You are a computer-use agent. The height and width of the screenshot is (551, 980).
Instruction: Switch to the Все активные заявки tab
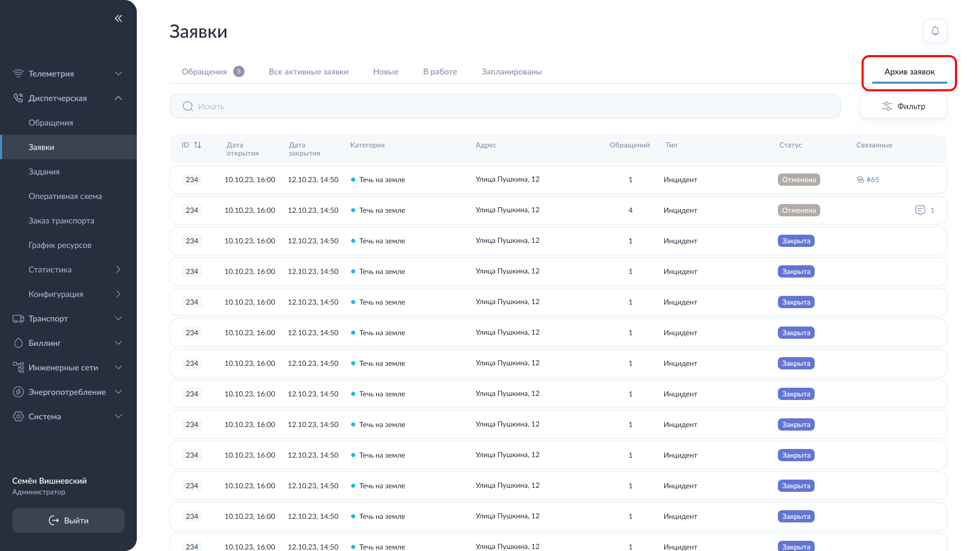tap(308, 72)
